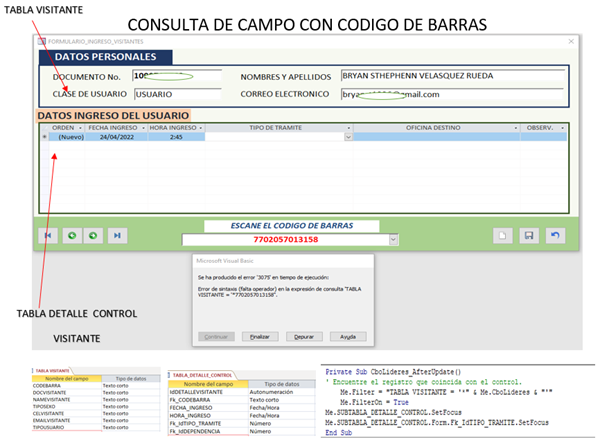
Task: Click the Finalizar button in error dialog
Action: pos(260,336)
